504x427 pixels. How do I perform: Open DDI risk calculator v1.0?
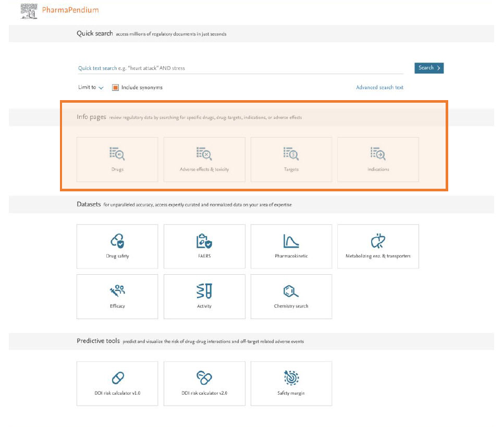coord(117,383)
